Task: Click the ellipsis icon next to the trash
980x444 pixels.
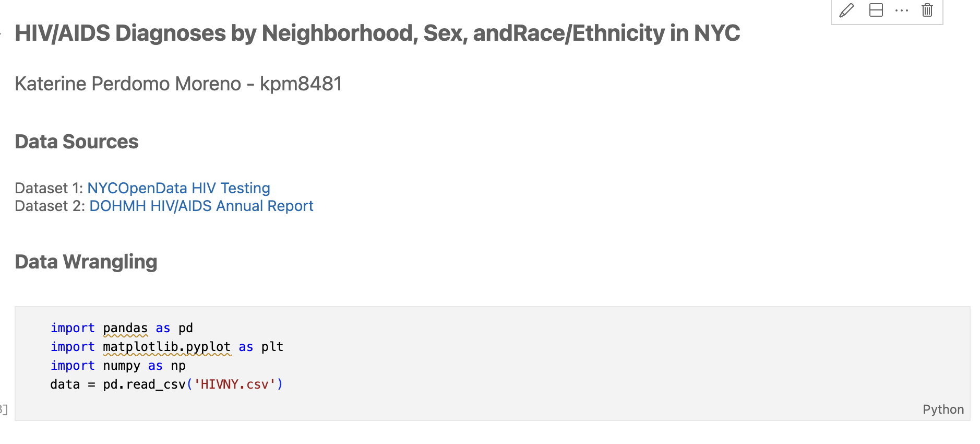Action: click(x=902, y=10)
